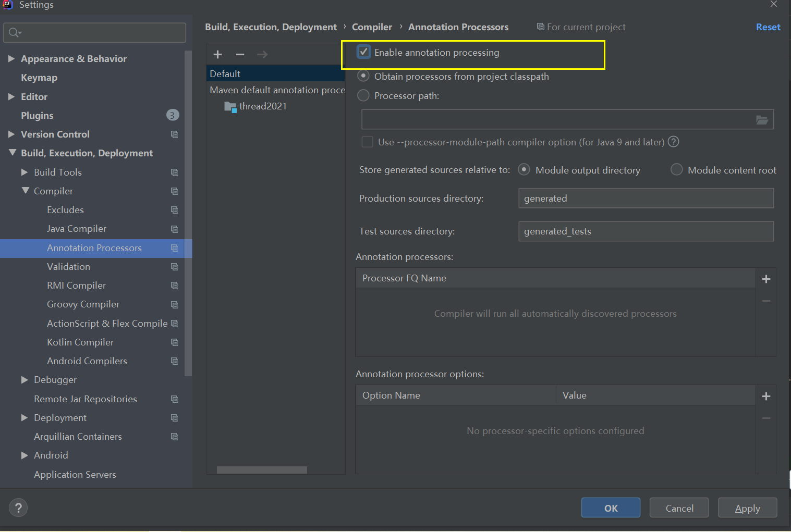Click project-scope icon beside Groovy Compiler
This screenshot has width=791, height=532.
coord(174,305)
